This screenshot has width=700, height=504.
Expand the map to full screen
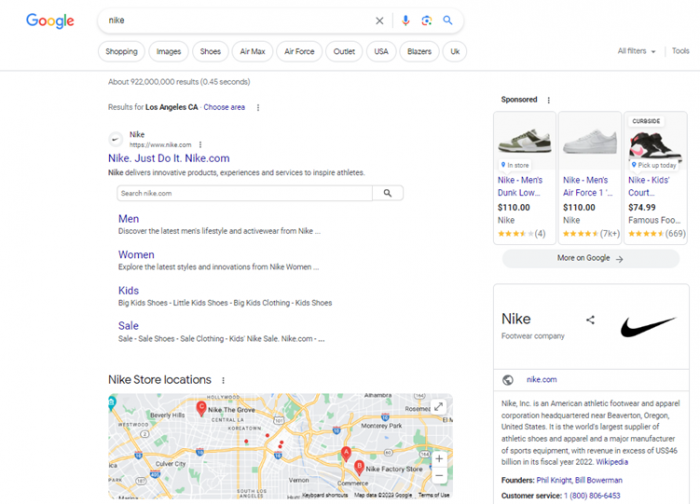pos(438,406)
